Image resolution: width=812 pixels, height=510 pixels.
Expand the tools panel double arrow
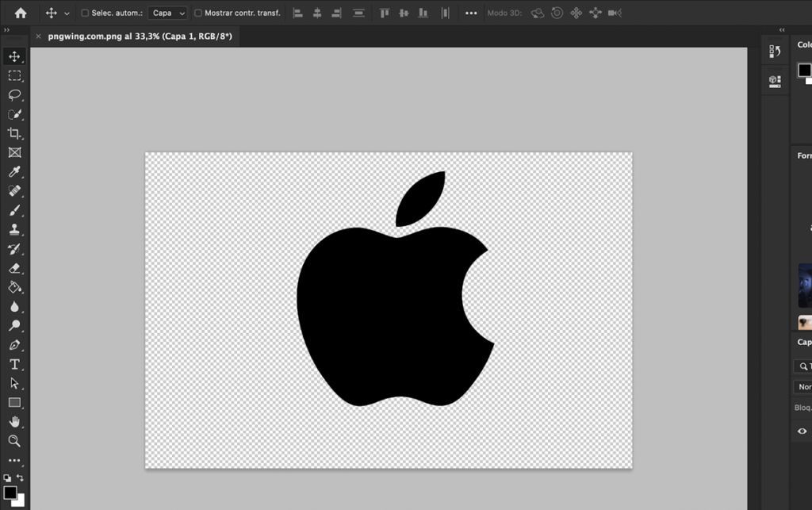[6, 30]
